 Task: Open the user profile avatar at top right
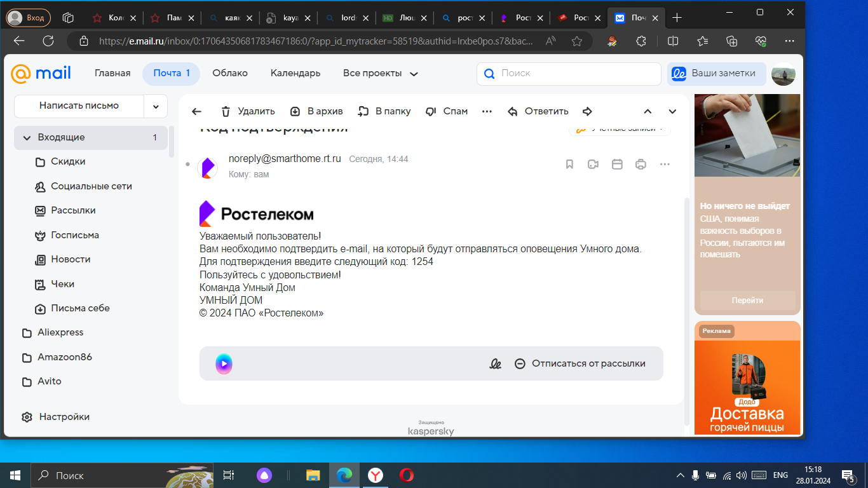pyautogui.click(x=783, y=74)
